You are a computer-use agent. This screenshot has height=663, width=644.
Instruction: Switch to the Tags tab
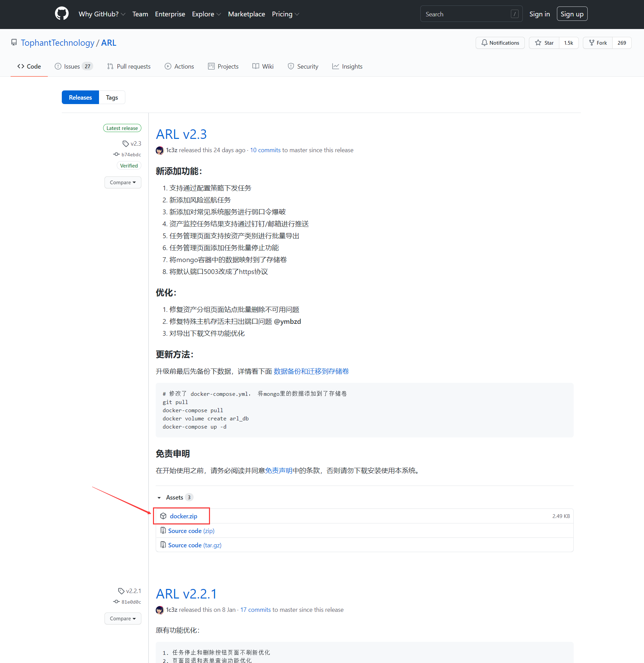click(112, 97)
